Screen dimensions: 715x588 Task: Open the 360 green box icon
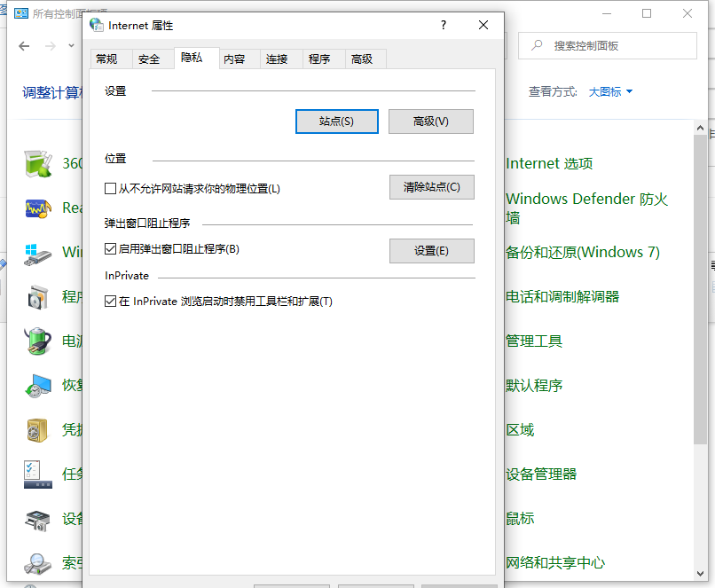37,164
